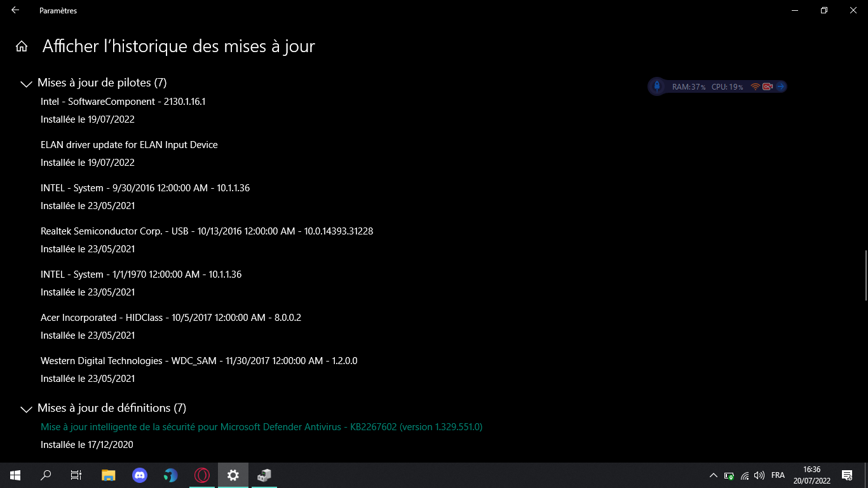Screen dimensions: 868x488
Task: Click the Afficher l'historique des mises à jour heading
Action: click(x=179, y=46)
